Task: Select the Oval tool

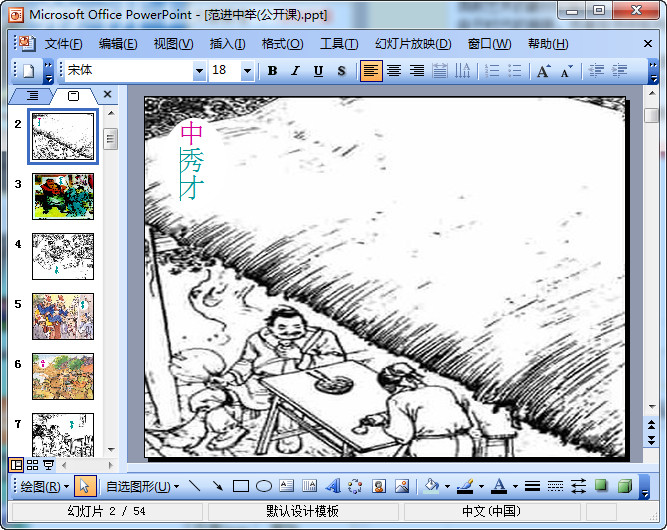Action: tap(264, 486)
